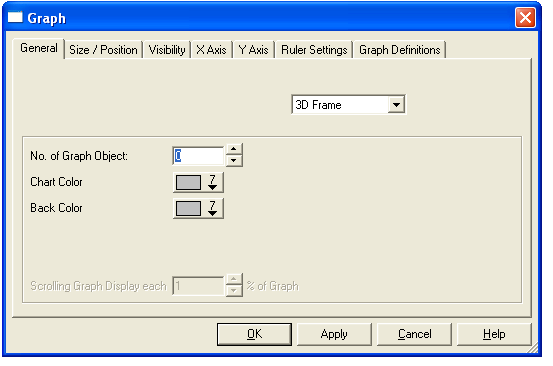The image size is (553, 366).
Task: Select the General tab
Action: tap(39, 48)
